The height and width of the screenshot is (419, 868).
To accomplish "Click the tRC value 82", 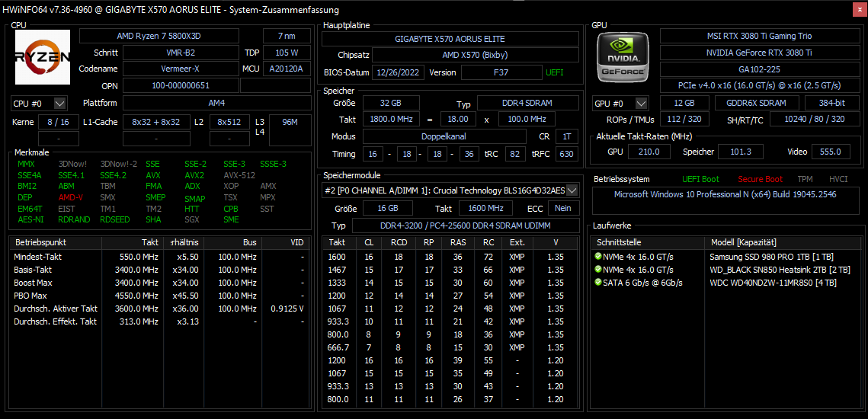I will click(x=515, y=154).
